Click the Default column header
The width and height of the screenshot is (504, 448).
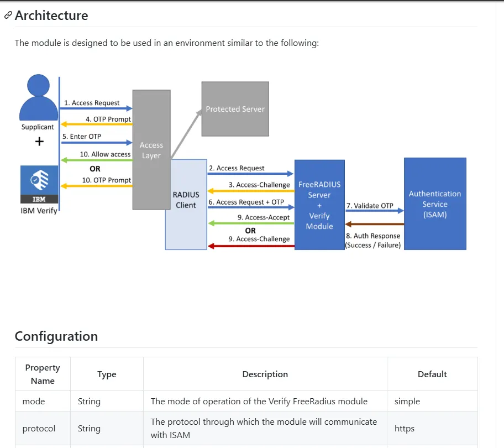[x=432, y=374]
